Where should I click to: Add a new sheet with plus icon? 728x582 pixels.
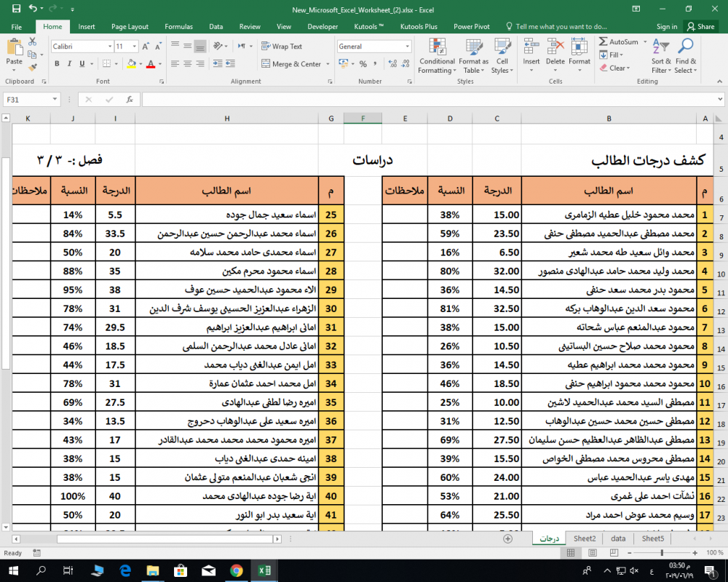[508, 539]
